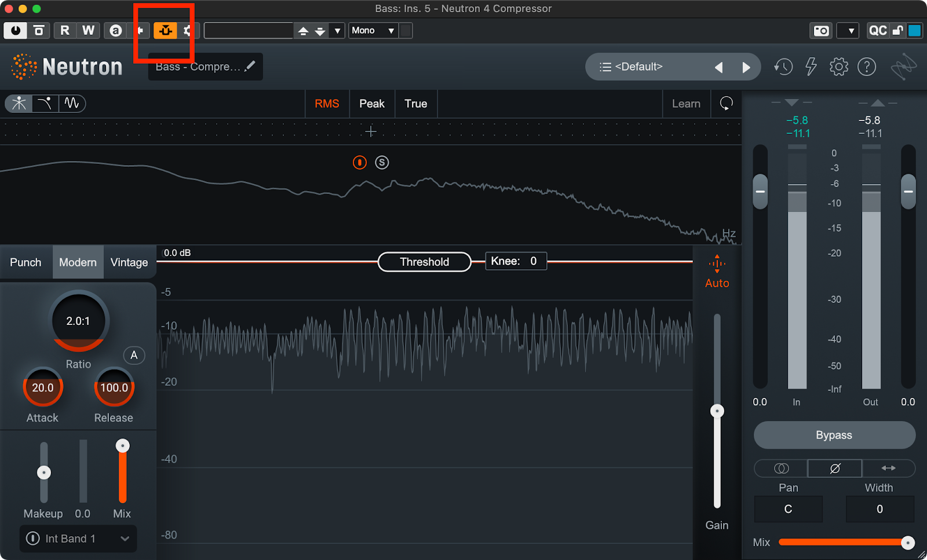This screenshot has width=927, height=560.
Task: Click the Pan value field showing C
Action: 788,509
